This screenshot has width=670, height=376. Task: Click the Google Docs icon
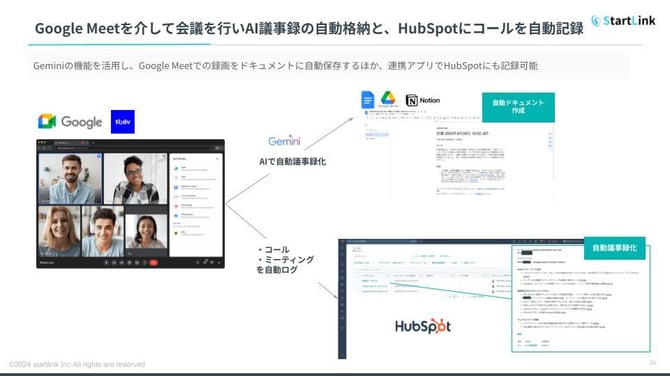367,100
